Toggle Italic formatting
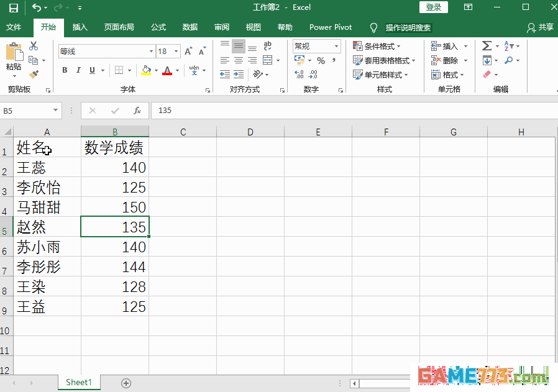 [x=78, y=70]
